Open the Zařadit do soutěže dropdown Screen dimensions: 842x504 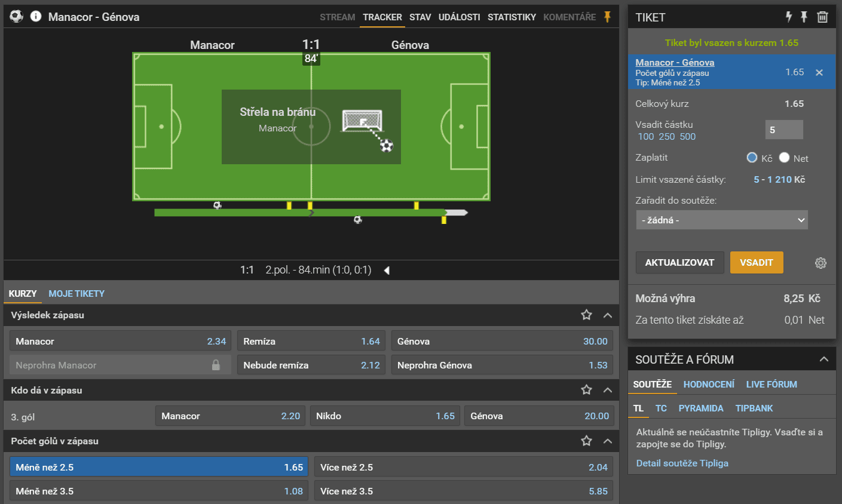(722, 220)
